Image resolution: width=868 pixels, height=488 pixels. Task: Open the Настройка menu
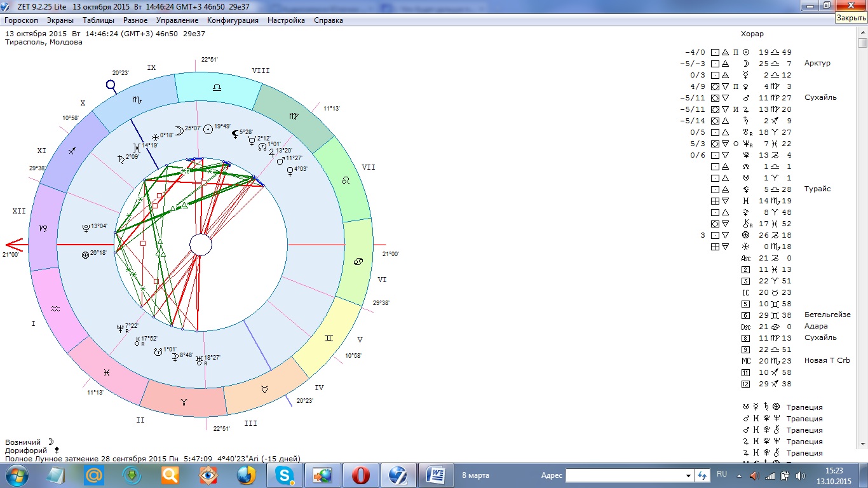point(286,20)
